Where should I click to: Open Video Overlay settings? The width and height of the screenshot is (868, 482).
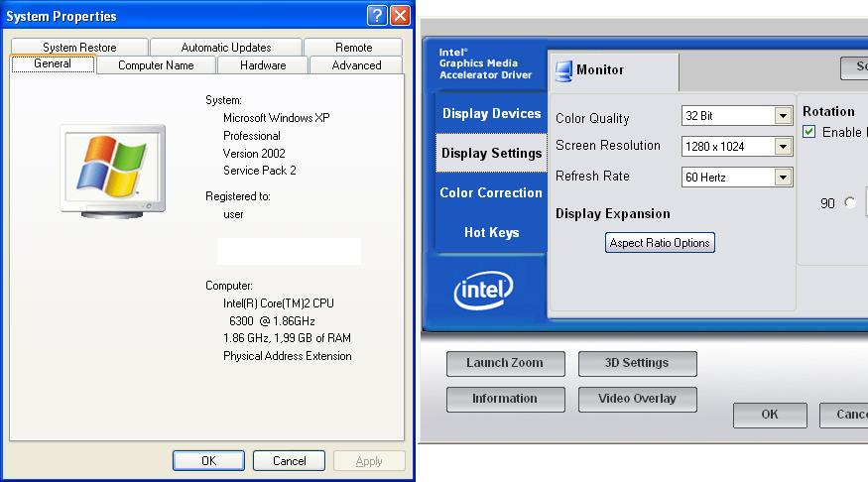point(637,399)
